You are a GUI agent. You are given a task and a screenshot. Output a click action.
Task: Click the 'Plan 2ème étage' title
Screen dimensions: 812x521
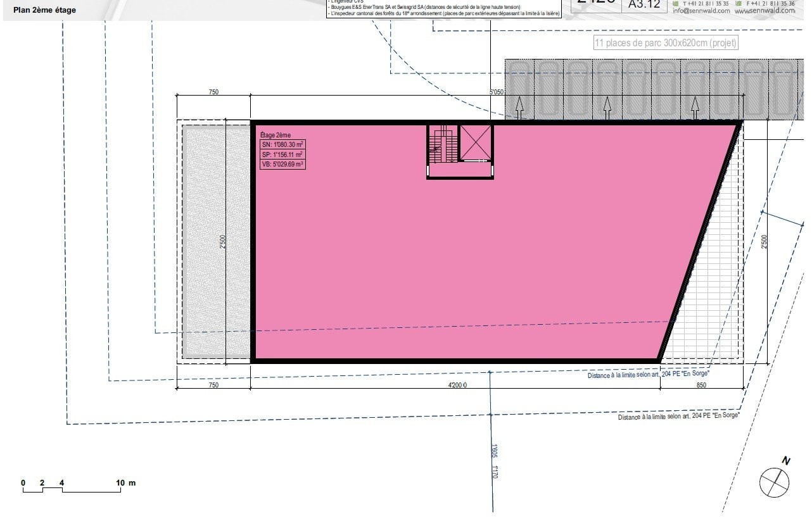(49, 9)
